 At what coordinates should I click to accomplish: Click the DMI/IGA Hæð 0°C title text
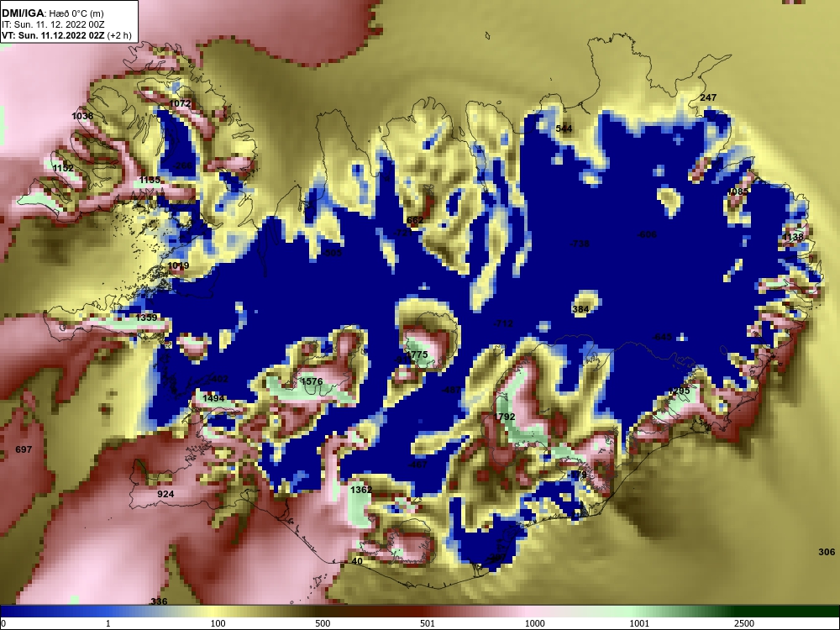coord(52,13)
